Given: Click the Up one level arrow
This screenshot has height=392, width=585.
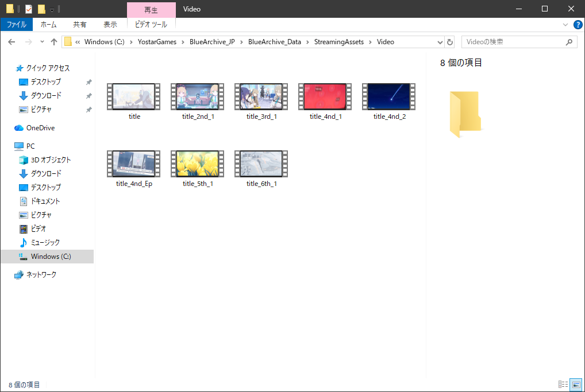Looking at the screenshot, I should pos(54,42).
